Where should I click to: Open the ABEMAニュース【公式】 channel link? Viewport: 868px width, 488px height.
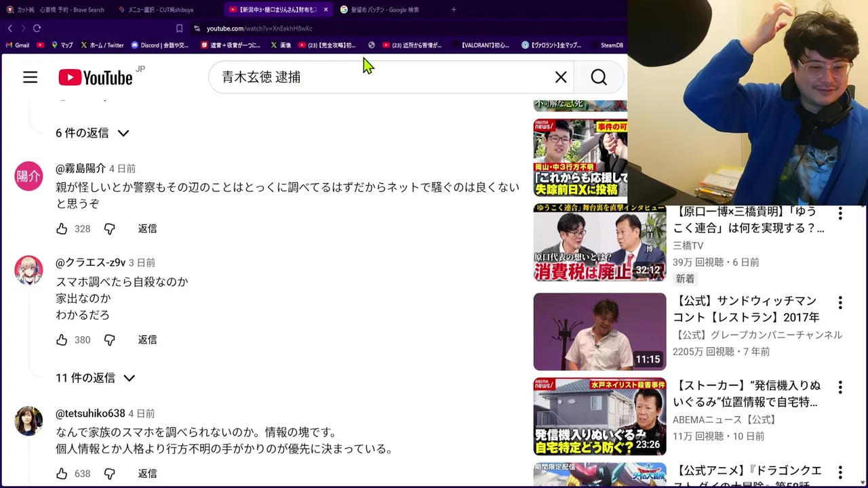724,420
